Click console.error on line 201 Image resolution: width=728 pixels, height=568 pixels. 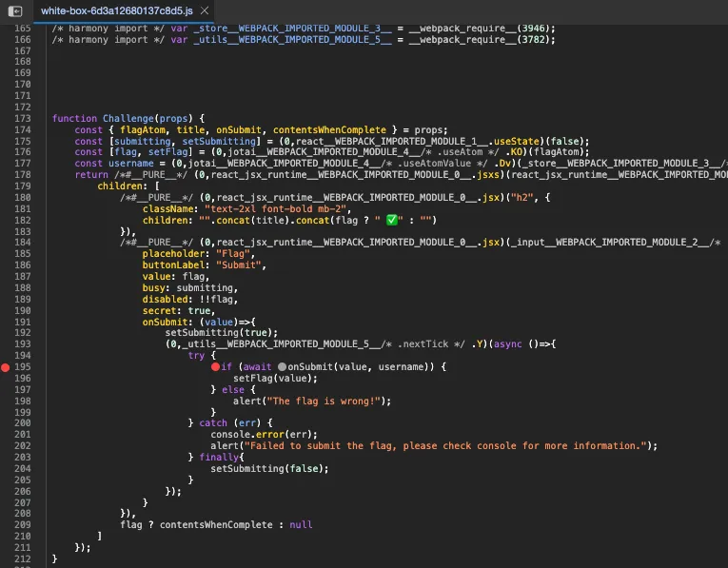(x=247, y=435)
